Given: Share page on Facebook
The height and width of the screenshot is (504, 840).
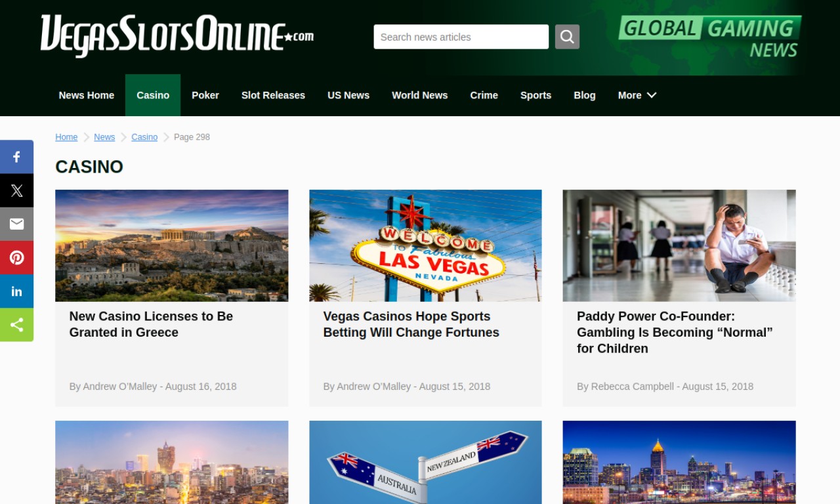Looking at the screenshot, I should [x=16, y=157].
